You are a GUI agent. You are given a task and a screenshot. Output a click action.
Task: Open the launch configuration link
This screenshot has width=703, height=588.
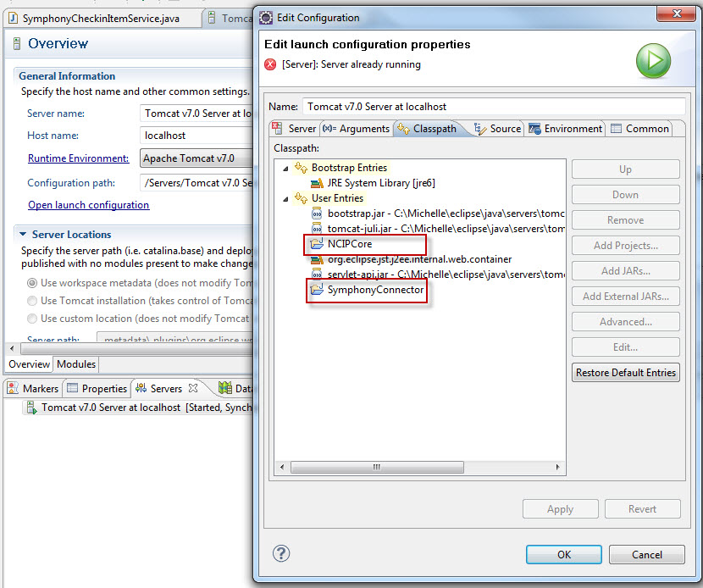click(88, 204)
